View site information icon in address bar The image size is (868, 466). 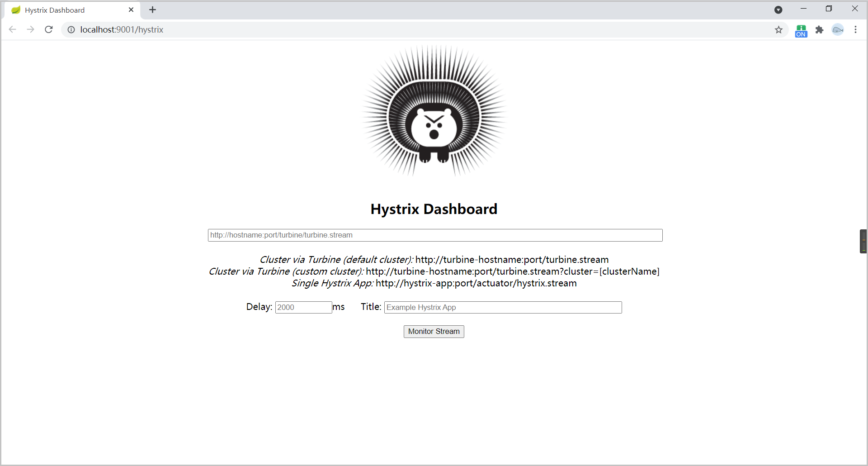pos(71,29)
